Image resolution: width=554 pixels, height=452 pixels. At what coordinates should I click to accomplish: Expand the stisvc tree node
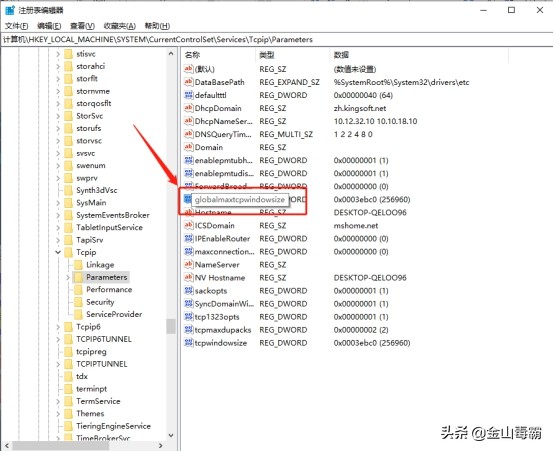[58, 54]
